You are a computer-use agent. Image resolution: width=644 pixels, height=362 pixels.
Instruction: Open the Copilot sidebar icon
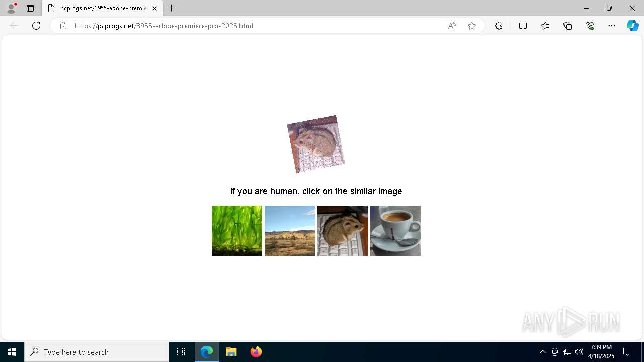632,26
